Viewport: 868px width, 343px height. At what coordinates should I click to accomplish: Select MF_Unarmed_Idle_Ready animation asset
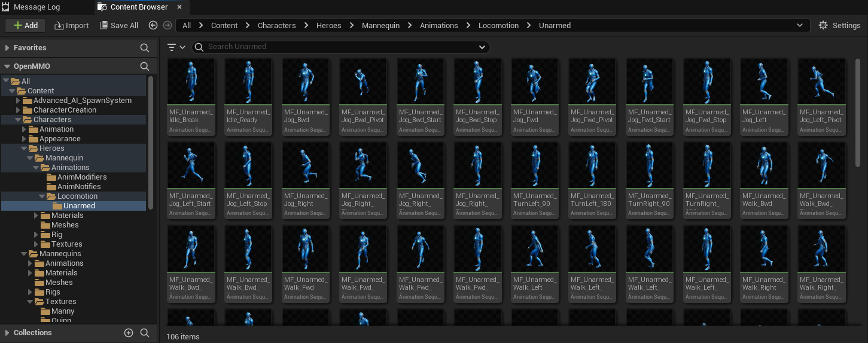point(248,96)
